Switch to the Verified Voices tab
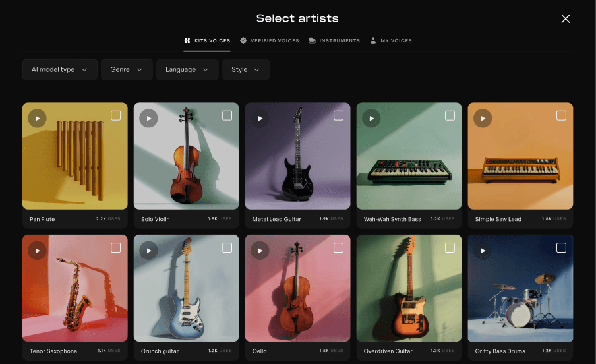 pyautogui.click(x=270, y=41)
